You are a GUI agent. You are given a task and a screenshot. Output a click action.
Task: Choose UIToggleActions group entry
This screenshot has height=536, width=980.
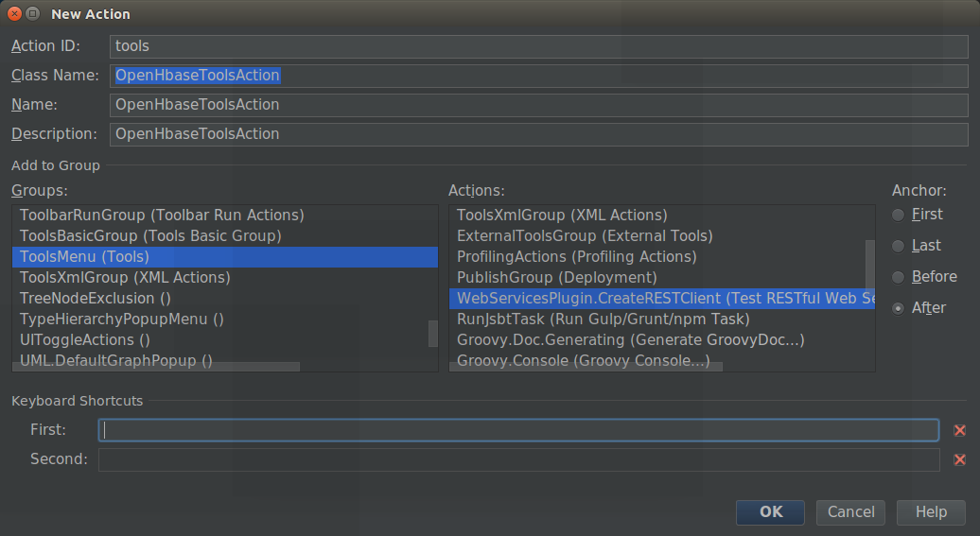[x=85, y=339]
